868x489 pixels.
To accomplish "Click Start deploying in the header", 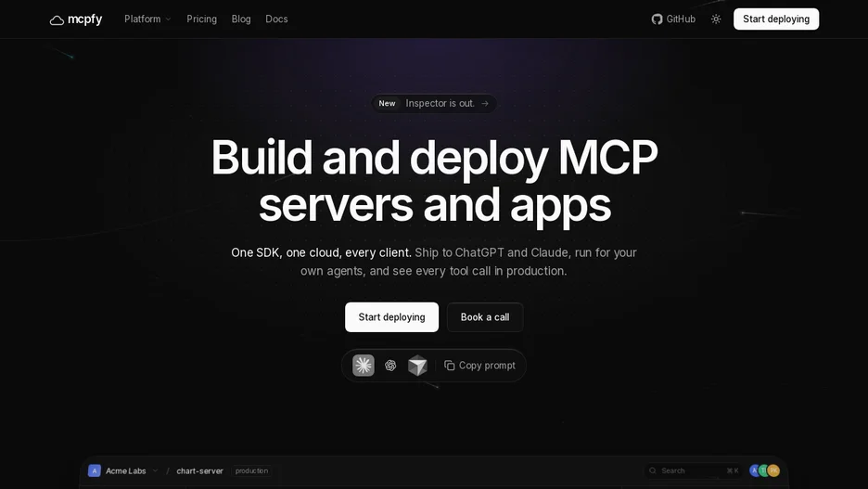I will point(776,19).
